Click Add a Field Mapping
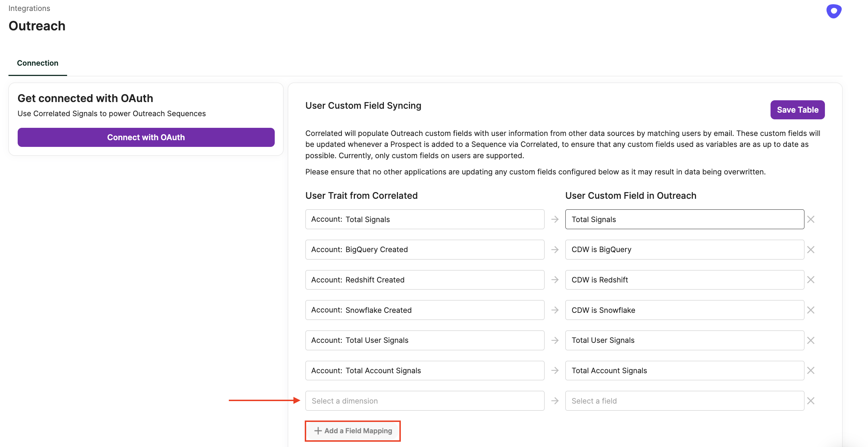The height and width of the screenshot is (447, 868). [353, 431]
